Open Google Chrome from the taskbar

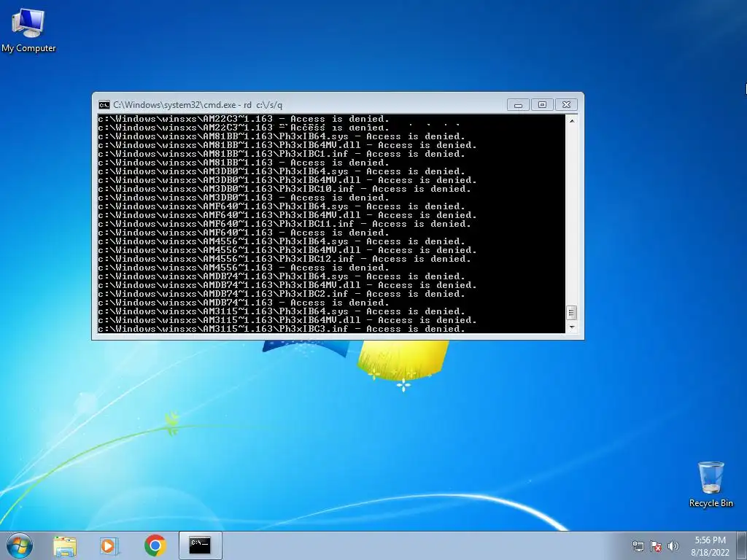(155, 545)
